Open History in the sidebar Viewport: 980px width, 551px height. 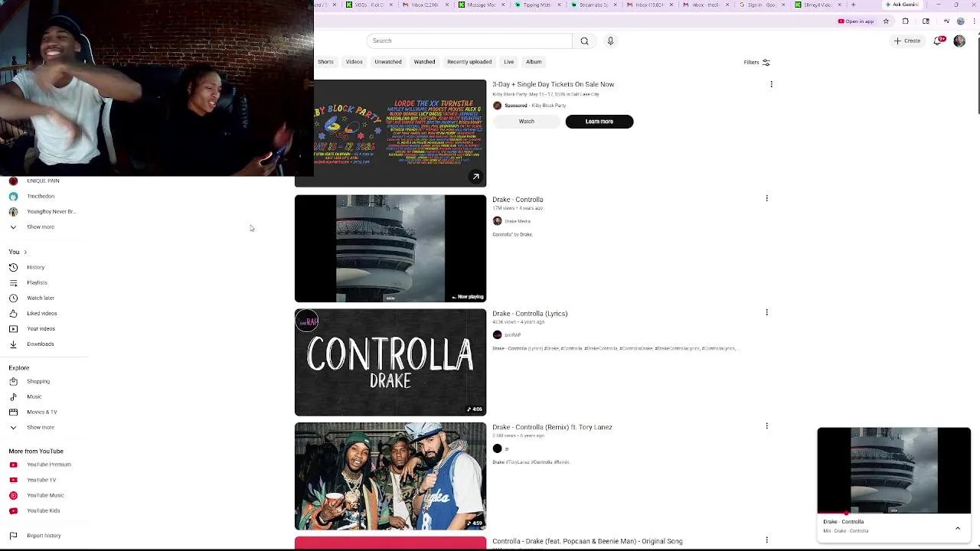point(35,267)
